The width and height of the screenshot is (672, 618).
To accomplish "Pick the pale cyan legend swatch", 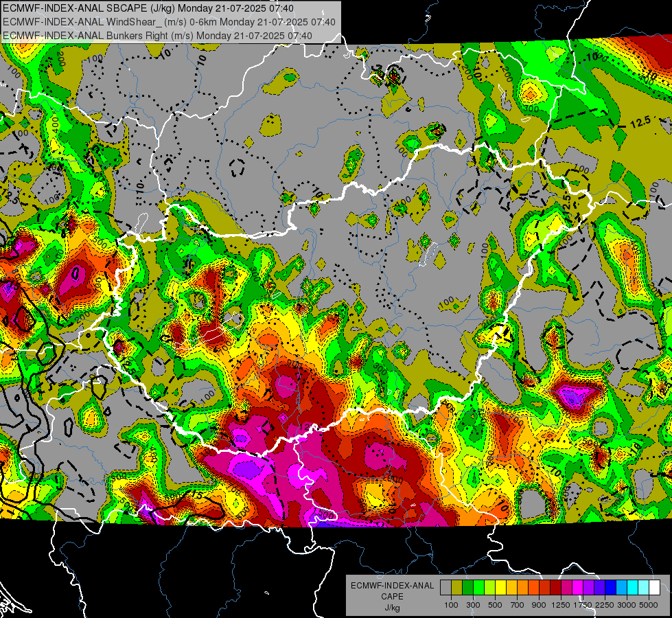I will coord(644,588).
